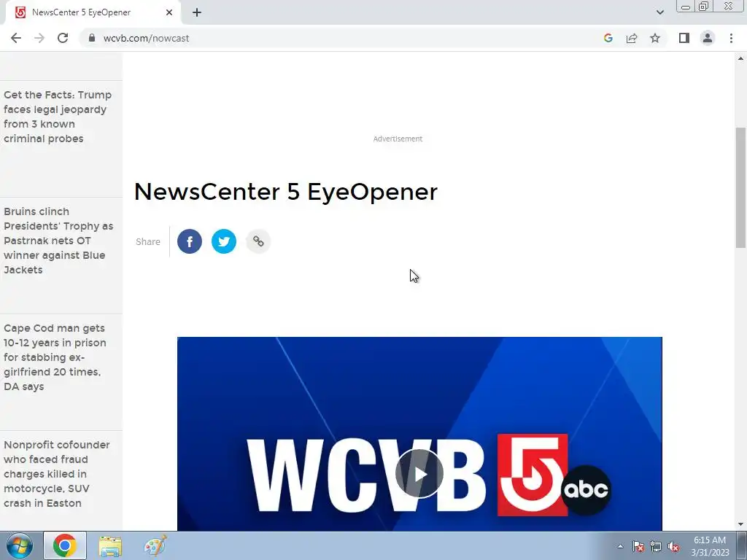Screen dimensions: 747x560
Task: Open the browser side panel
Action: coord(684,38)
